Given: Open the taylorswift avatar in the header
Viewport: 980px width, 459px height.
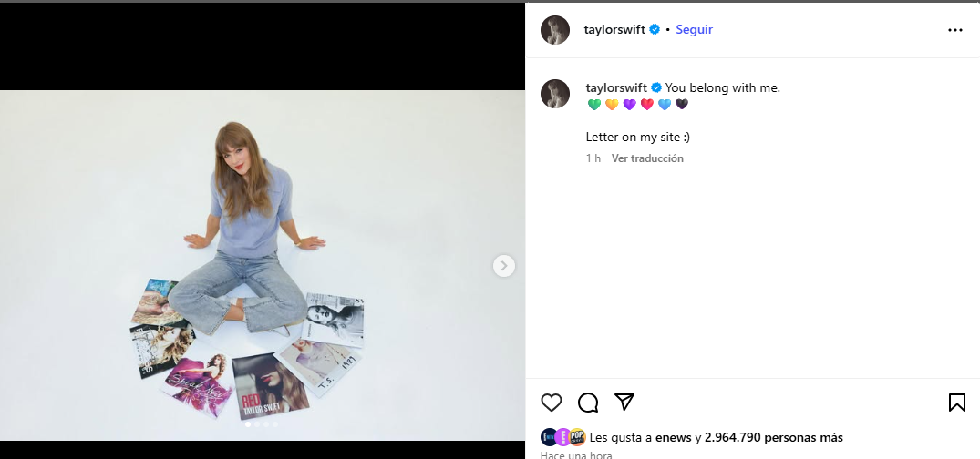Looking at the screenshot, I should coord(555,30).
